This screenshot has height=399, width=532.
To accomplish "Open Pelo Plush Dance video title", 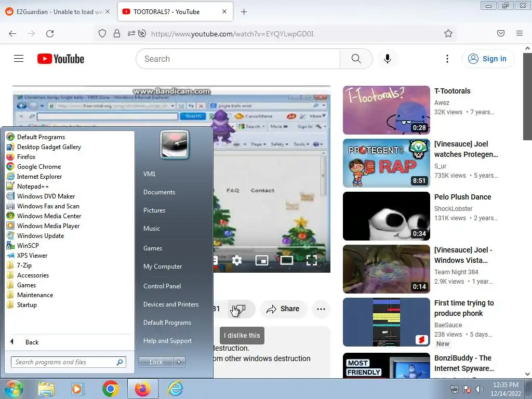I will point(462,197).
